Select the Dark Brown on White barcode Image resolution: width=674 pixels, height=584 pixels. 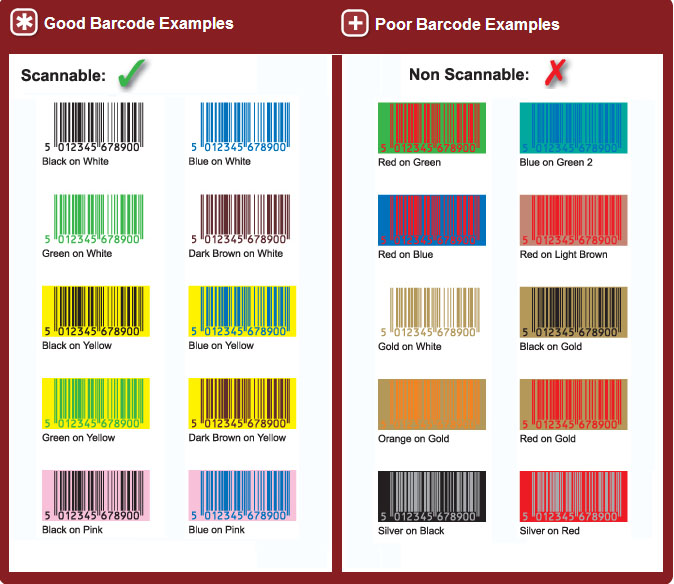(x=240, y=220)
